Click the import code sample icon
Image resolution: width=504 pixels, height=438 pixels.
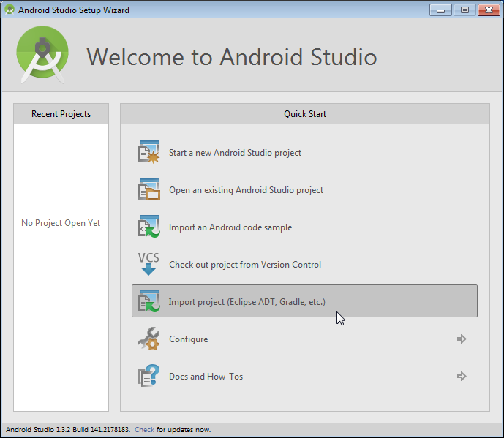148,227
